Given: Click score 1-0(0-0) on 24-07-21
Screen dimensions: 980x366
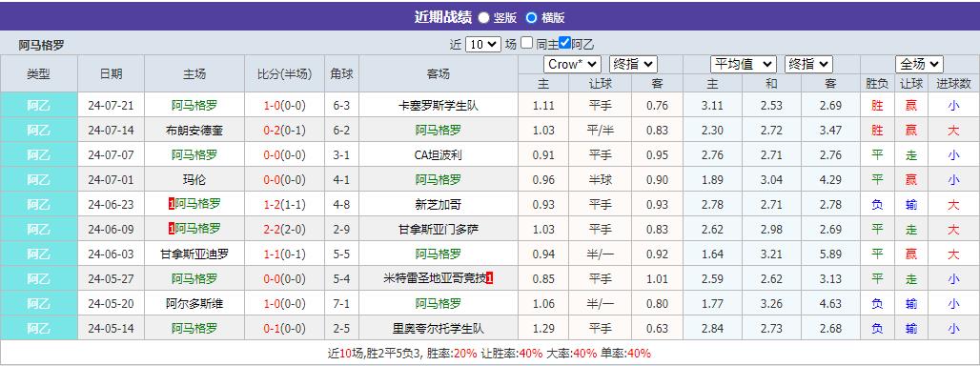Looking at the screenshot, I should point(284,106).
